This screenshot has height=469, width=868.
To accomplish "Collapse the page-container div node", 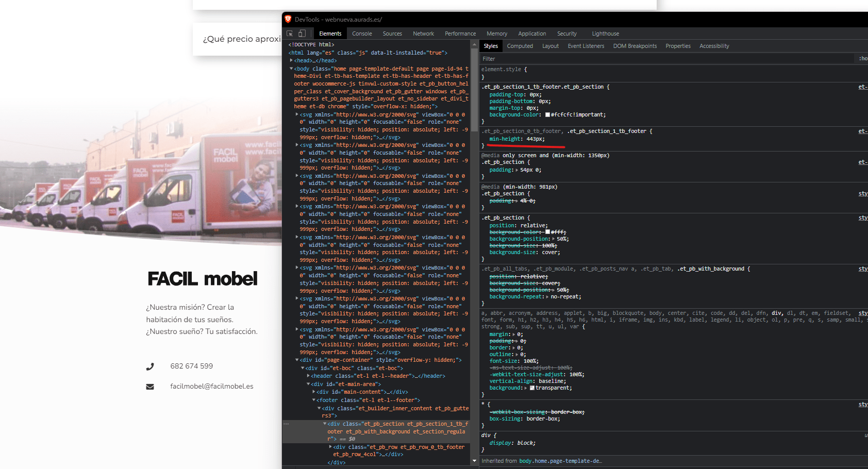I will point(297,360).
